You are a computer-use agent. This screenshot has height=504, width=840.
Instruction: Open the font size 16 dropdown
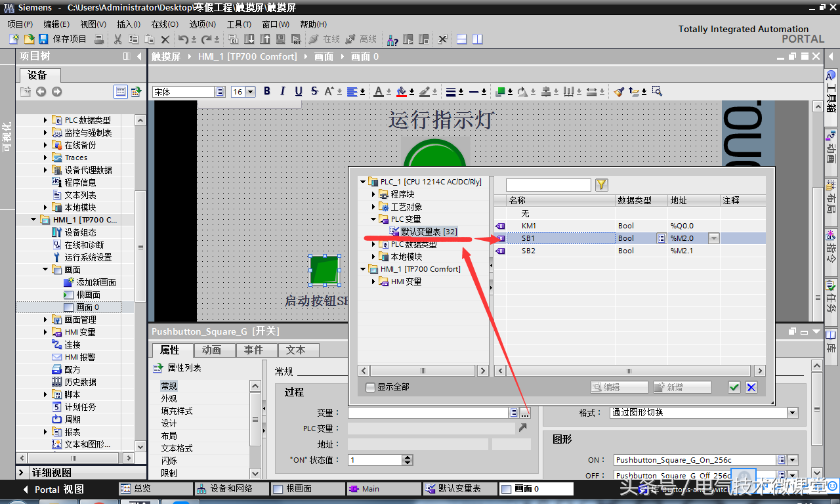pyautogui.click(x=250, y=92)
